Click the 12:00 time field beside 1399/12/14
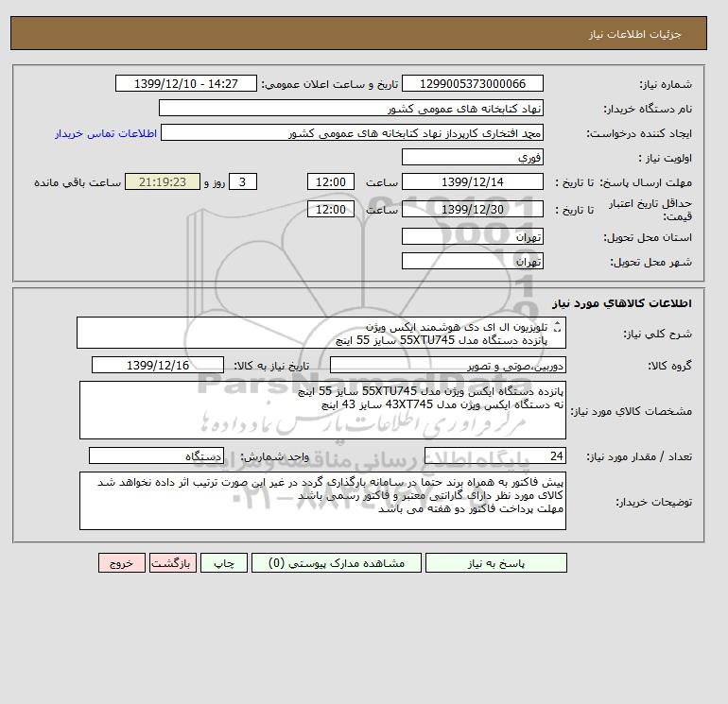Screen dimensions: 728x704 [x=331, y=182]
